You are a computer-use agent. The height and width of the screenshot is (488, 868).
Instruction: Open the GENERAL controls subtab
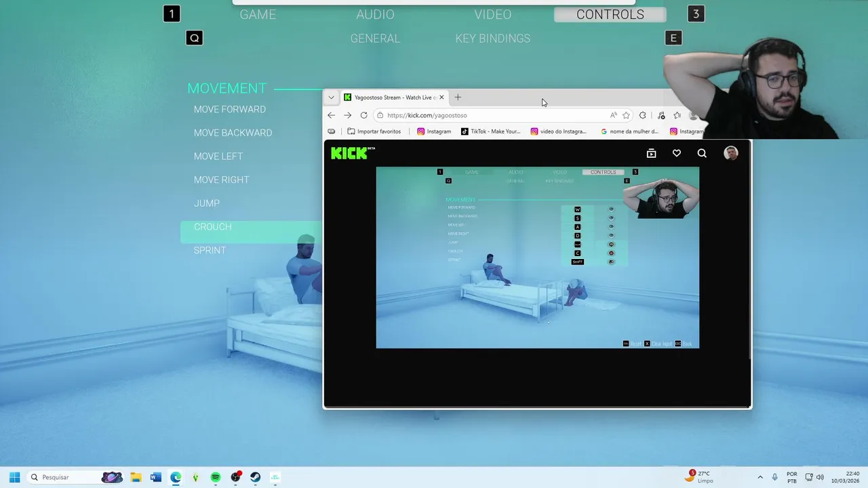(x=375, y=39)
